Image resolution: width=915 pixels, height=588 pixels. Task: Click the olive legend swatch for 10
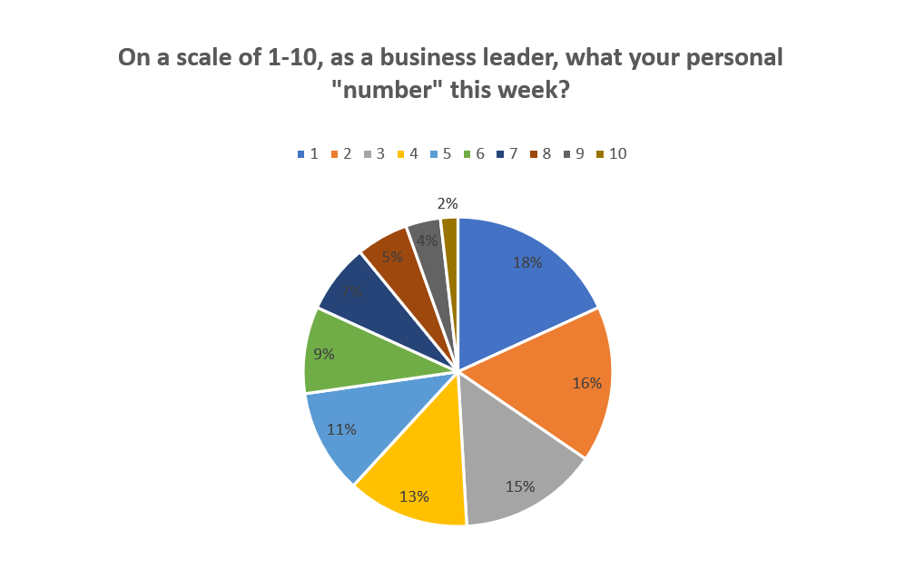[600, 154]
